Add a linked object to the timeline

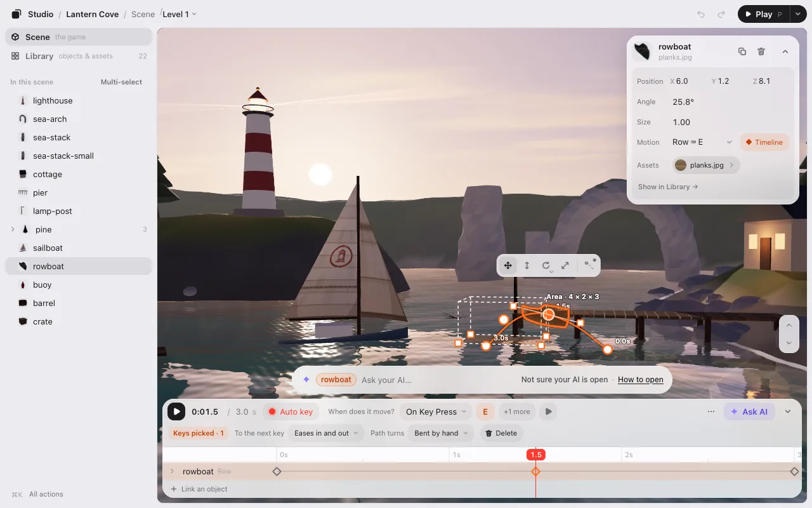[x=199, y=489]
